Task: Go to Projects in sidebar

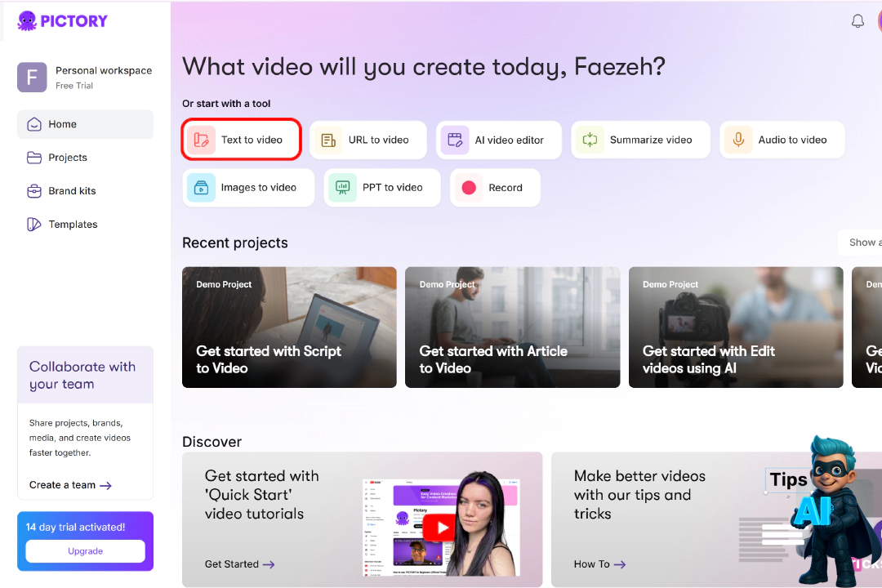Action: click(68, 158)
